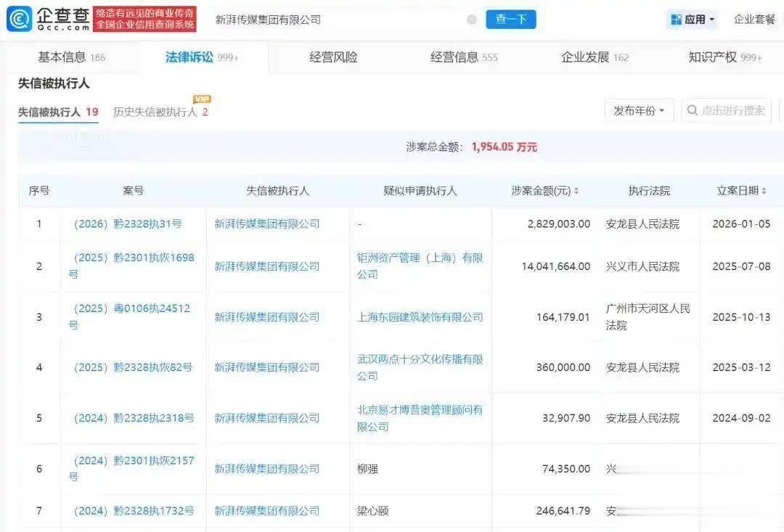Select the 历史失信被执行人 2 sub-tab
The height and width of the screenshot is (532, 784).
click(160, 112)
